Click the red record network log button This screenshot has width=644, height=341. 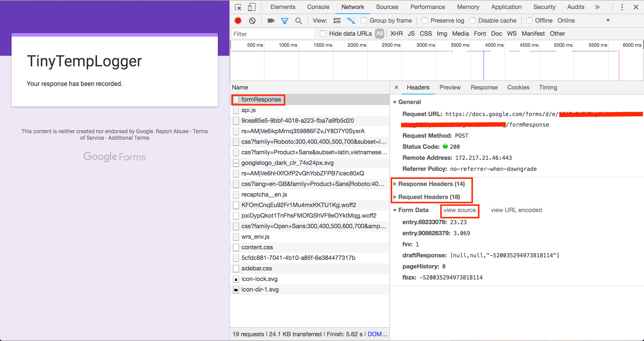tap(238, 21)
